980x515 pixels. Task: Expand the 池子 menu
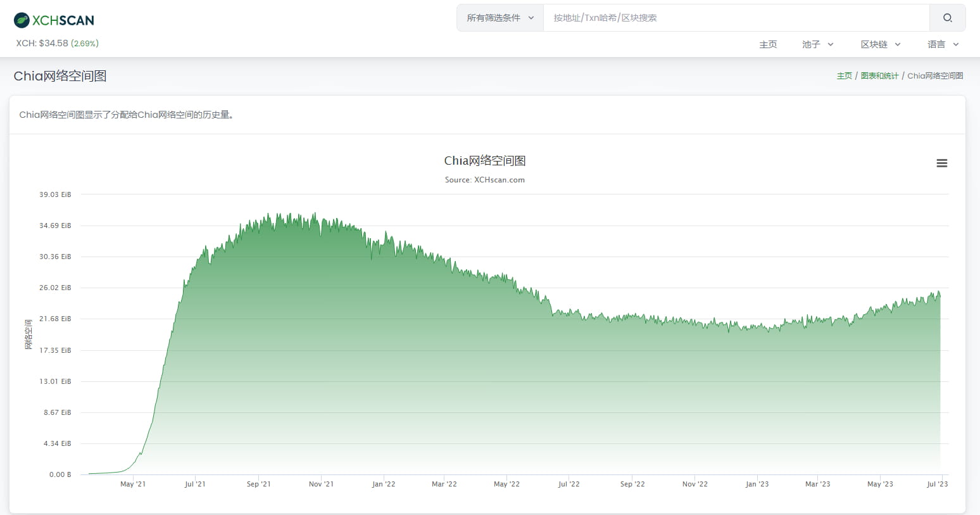point(817,44)
